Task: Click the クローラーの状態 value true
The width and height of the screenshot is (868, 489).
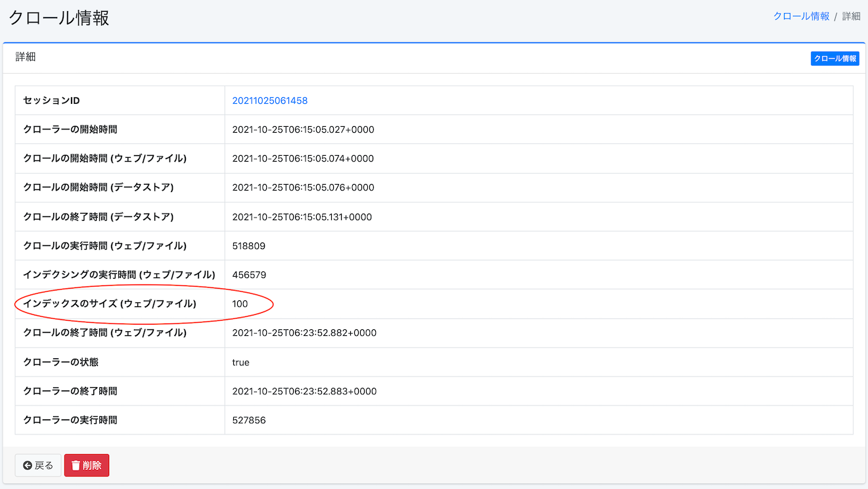Action: [x=240, y=362]
